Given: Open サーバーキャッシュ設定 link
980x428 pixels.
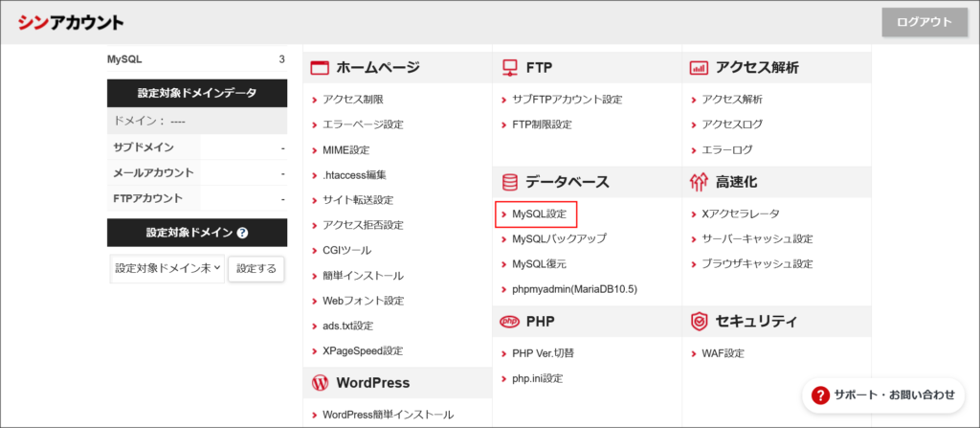Looking at the screenshot, I should pyautogui.click(x=758, y=239).
